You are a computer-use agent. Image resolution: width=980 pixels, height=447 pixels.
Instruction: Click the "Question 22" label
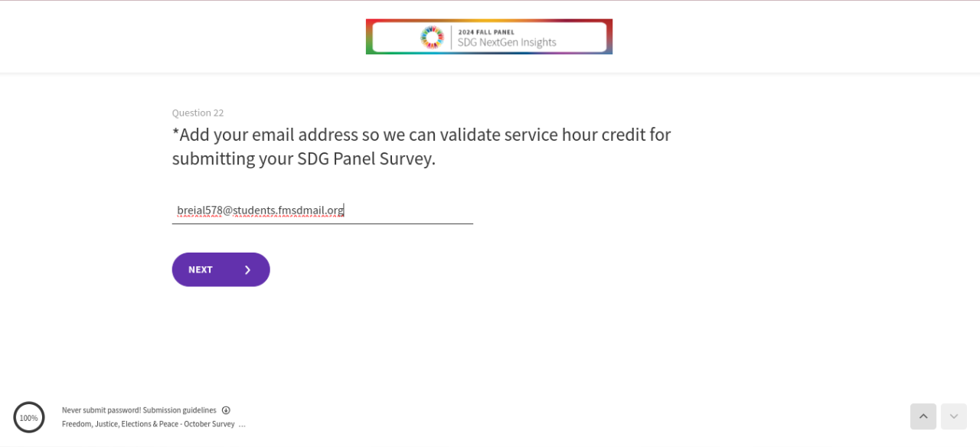198,113
